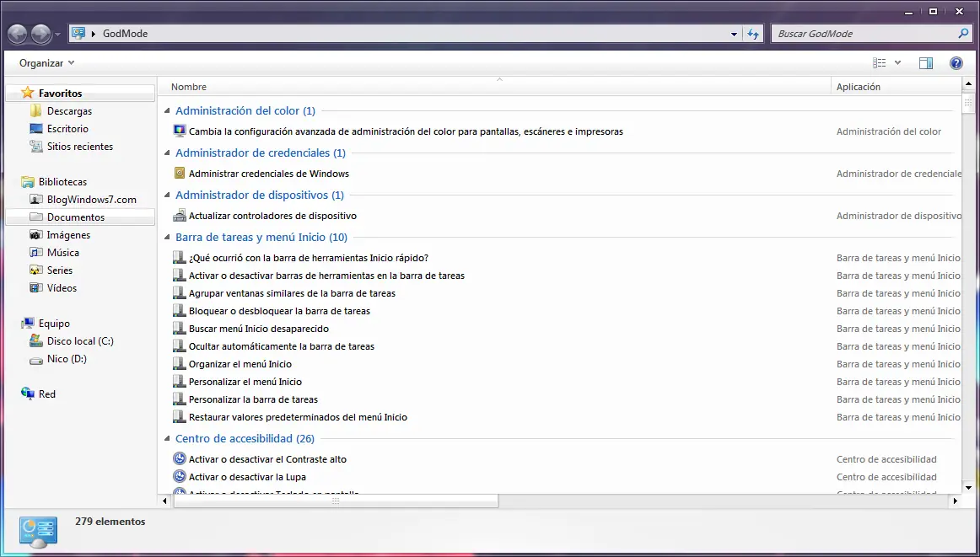Viewport: 980px width, 557px height.
Task: Click icon for Personalizar el menú Inicio
Action: [180, 382]
